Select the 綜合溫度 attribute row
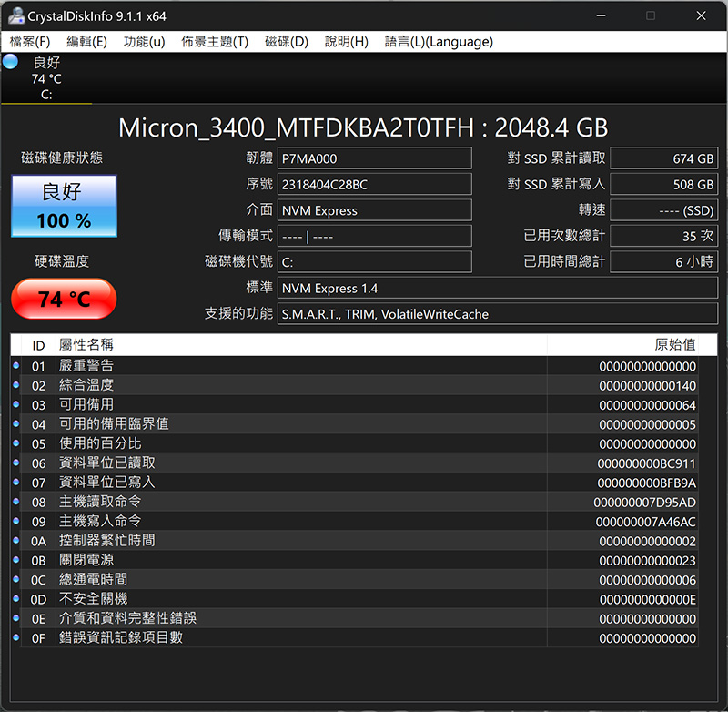The width and height of the screenshot is (728, 712). [355, 385]
